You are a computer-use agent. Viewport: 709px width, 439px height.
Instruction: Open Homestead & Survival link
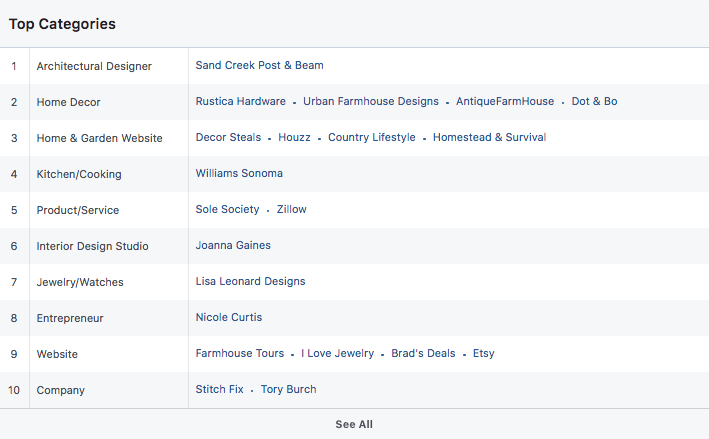[x=489, y=138]
